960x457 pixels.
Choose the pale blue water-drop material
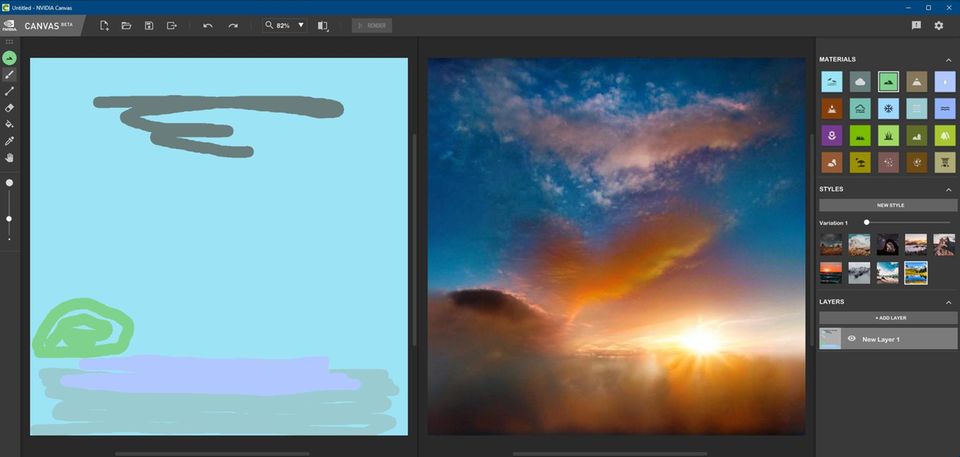945,81
